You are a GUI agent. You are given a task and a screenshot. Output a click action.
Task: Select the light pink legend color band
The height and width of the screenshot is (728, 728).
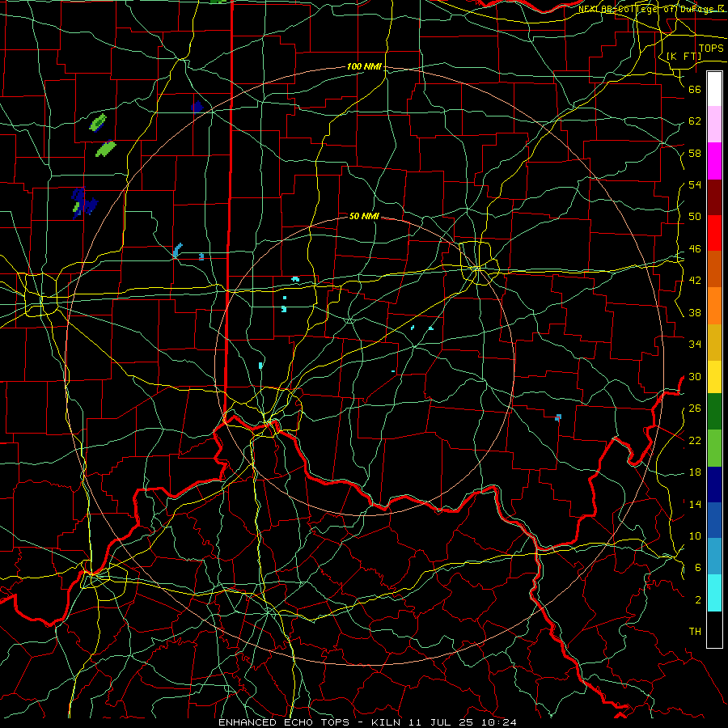click(x=714, y=125)
